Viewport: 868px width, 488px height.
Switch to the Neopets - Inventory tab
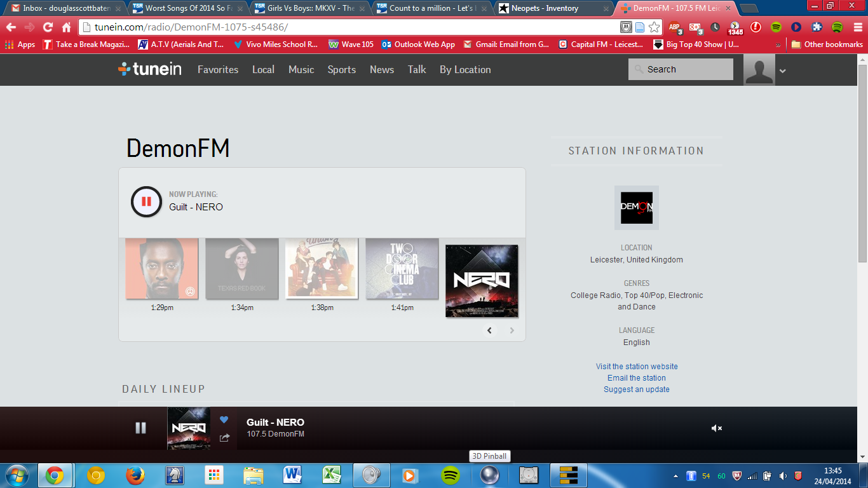pos(546,8)
